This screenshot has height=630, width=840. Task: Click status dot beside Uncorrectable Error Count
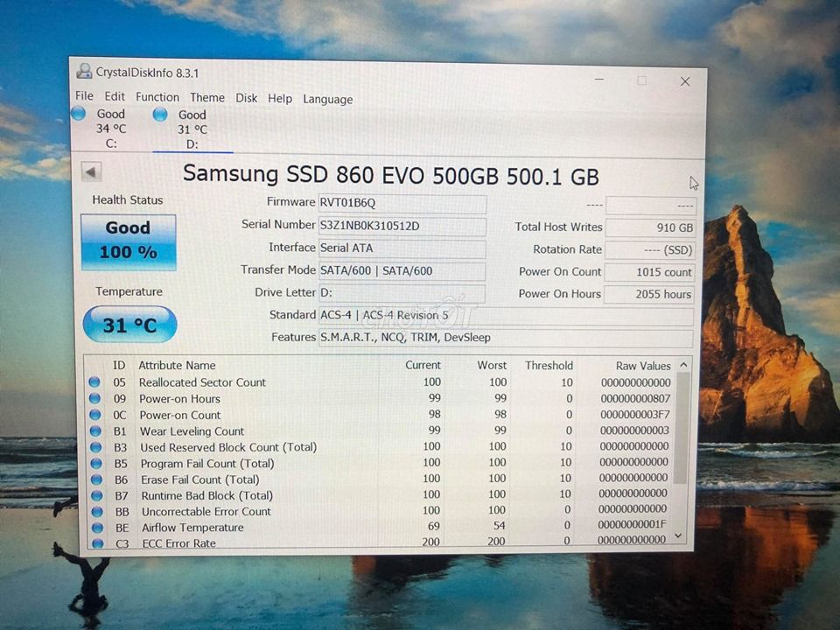coord(97,512)
